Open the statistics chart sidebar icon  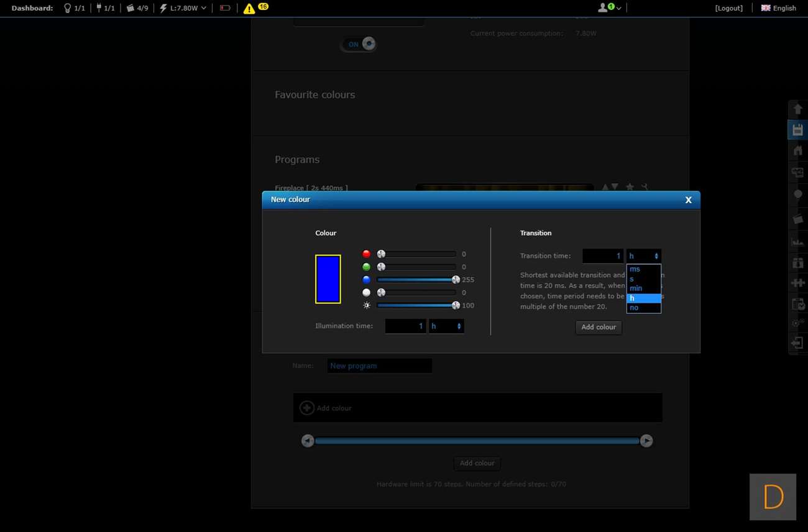(x=797, y=241)
